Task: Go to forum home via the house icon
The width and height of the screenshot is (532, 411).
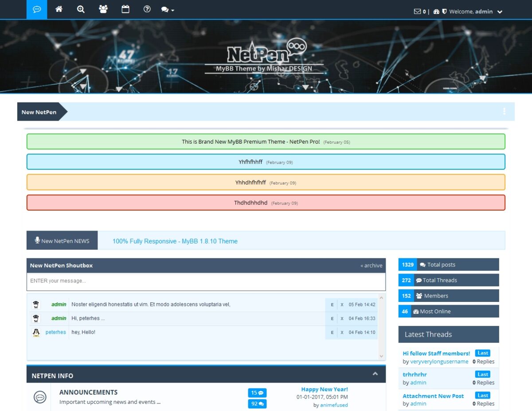Action: [59, 9]
